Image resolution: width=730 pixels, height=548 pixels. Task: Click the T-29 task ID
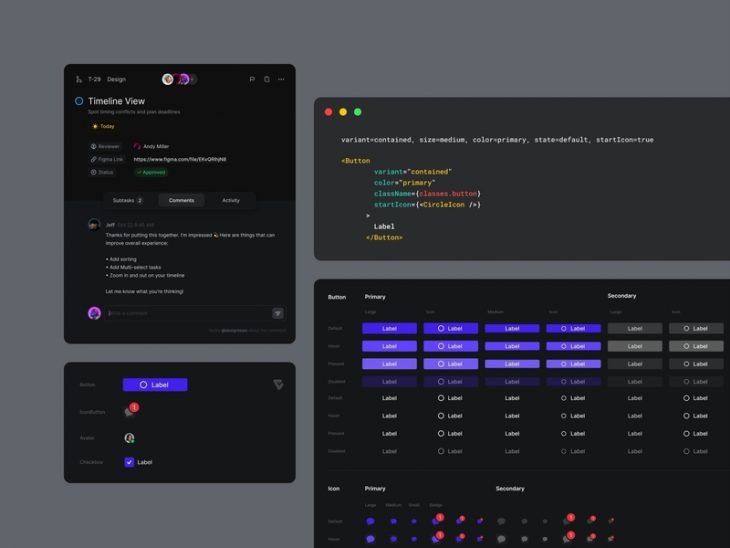(x=94, y=79)
